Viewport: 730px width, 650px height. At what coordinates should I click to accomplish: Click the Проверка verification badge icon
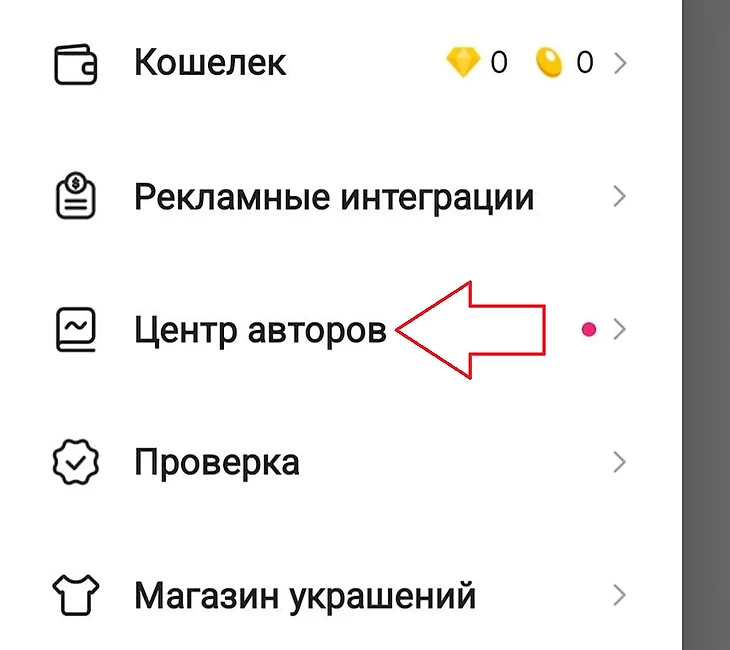(75, 462)
